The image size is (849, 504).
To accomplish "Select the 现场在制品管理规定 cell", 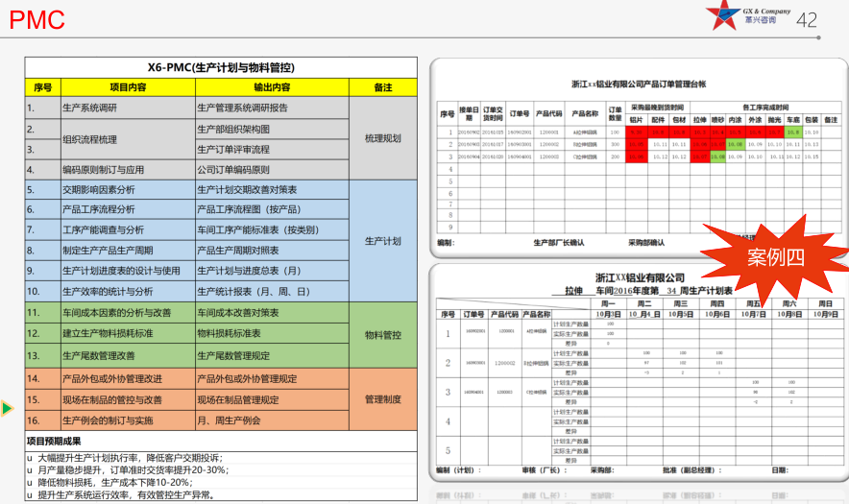I will pyautogui.click(x=272, y=399).
